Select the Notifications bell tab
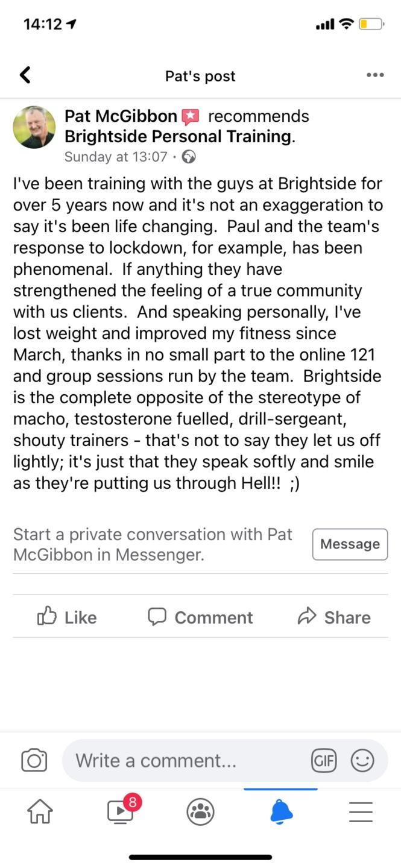401x868 pixels. 281,813
